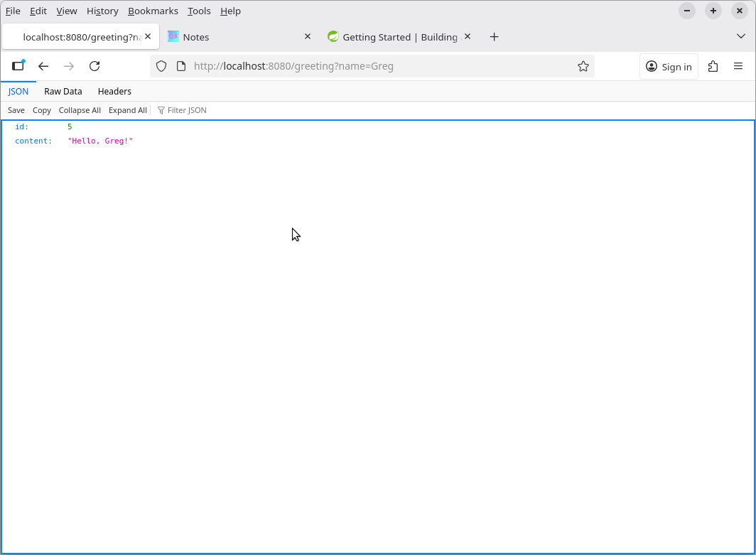Click the back navigation arrow
This screenshot has width=756, height=555.
click(43, 66)
